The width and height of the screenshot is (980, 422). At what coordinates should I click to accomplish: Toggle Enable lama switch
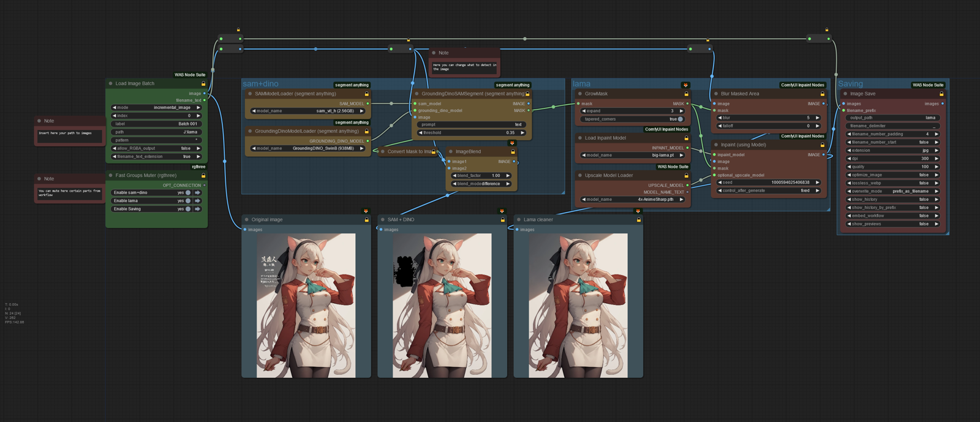(188, 201)
